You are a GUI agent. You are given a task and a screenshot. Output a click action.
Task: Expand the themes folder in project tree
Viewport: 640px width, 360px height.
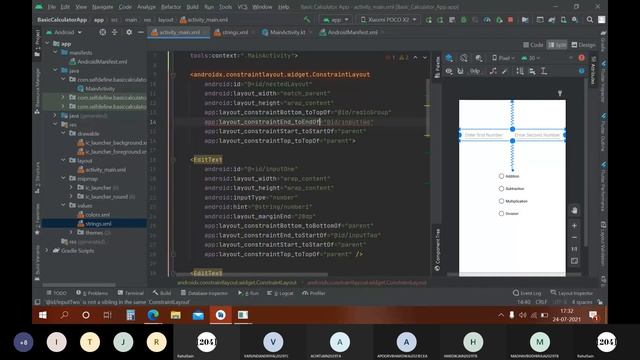click(x=71, y=232)
